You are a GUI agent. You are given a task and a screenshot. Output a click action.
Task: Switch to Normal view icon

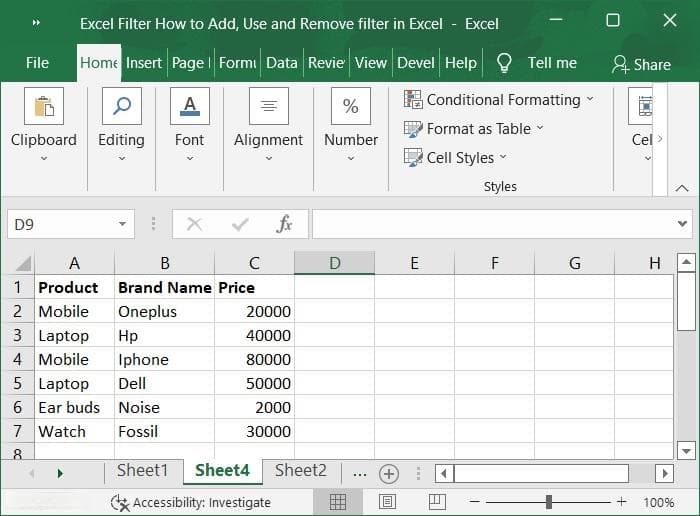click(338, 502)
